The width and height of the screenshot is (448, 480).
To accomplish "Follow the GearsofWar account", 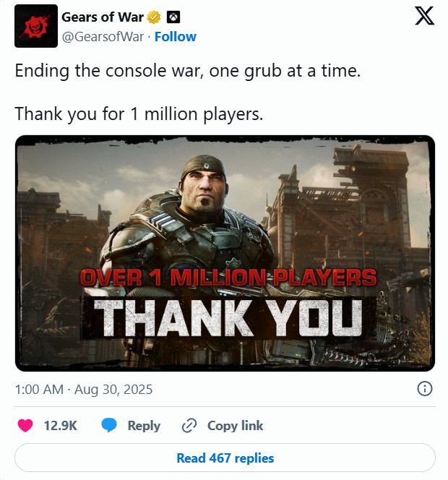I will coord(177,36).
